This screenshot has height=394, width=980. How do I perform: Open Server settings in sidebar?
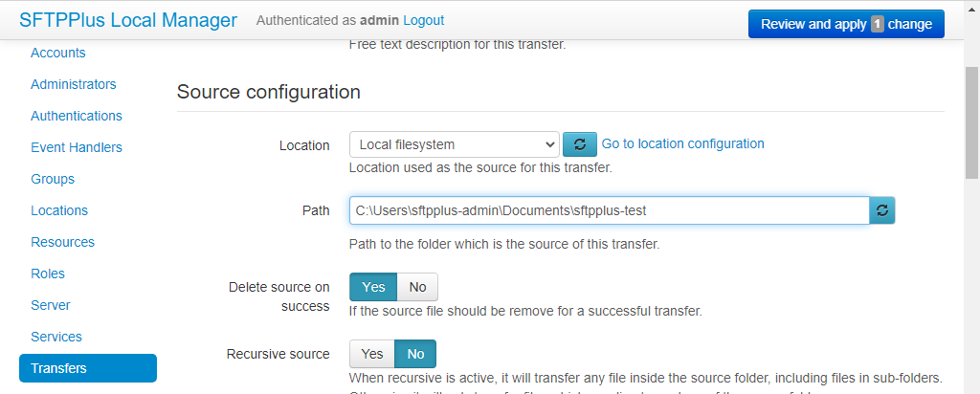click(x=51, y=305)
